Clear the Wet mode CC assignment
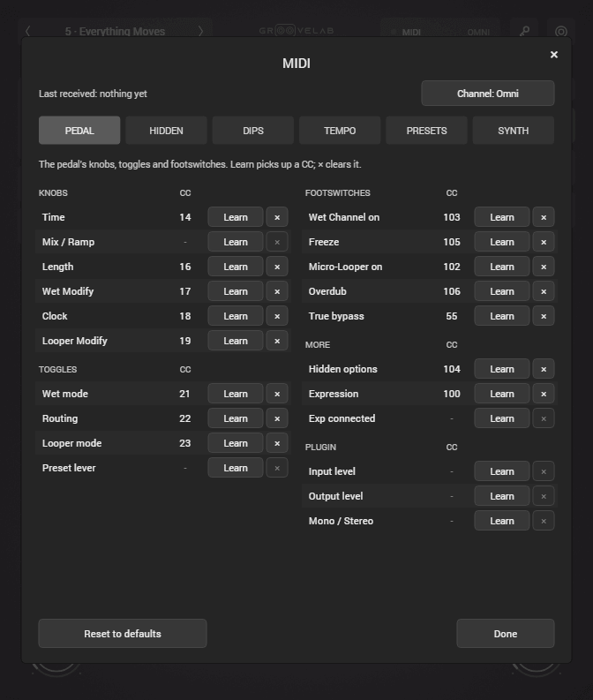Image resolution: width=593 pixels, height=700 pixels. click(277, 394)
